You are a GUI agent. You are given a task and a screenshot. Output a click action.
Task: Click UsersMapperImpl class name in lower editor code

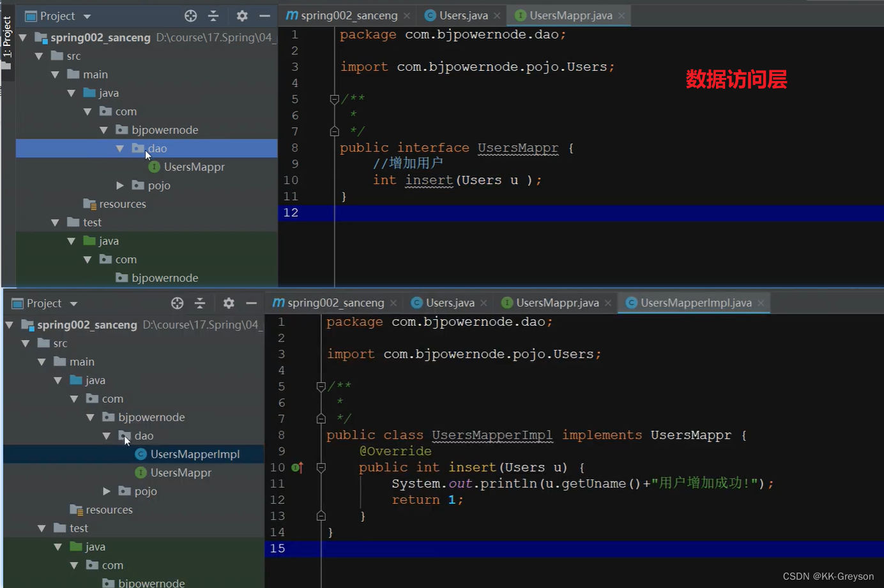click(x=492, y=435)
